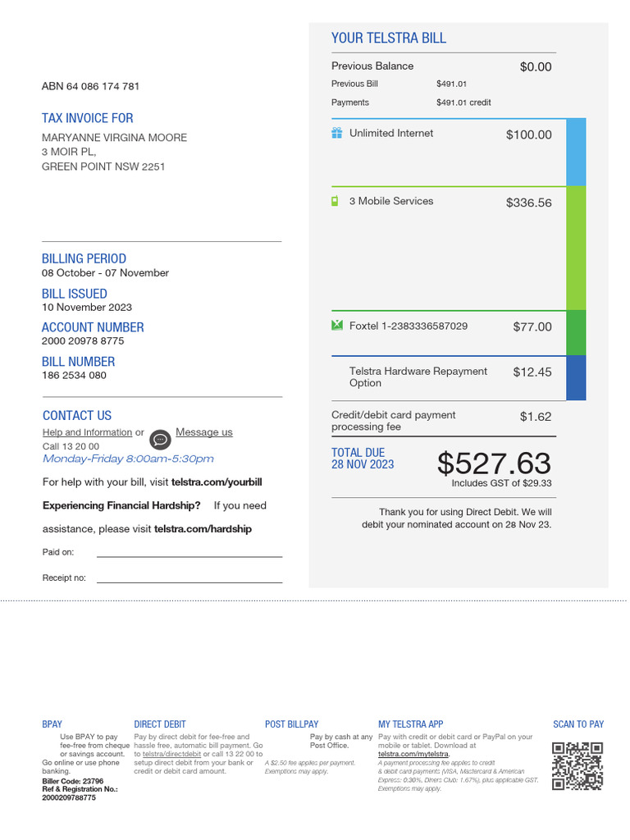Click the QR code under Scan to Pay

577,766
